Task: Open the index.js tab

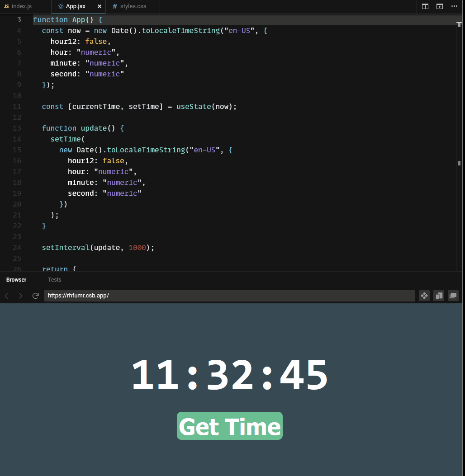Action: pos(21,6)
